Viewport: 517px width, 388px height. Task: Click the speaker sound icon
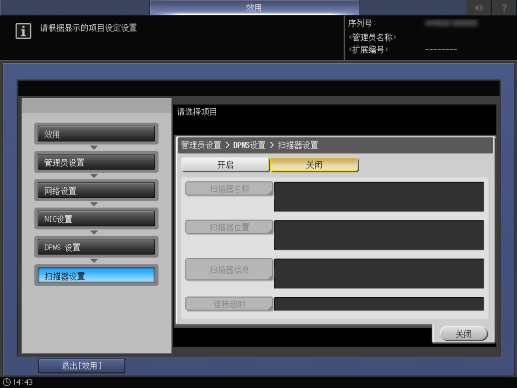[x=479, y=7]
